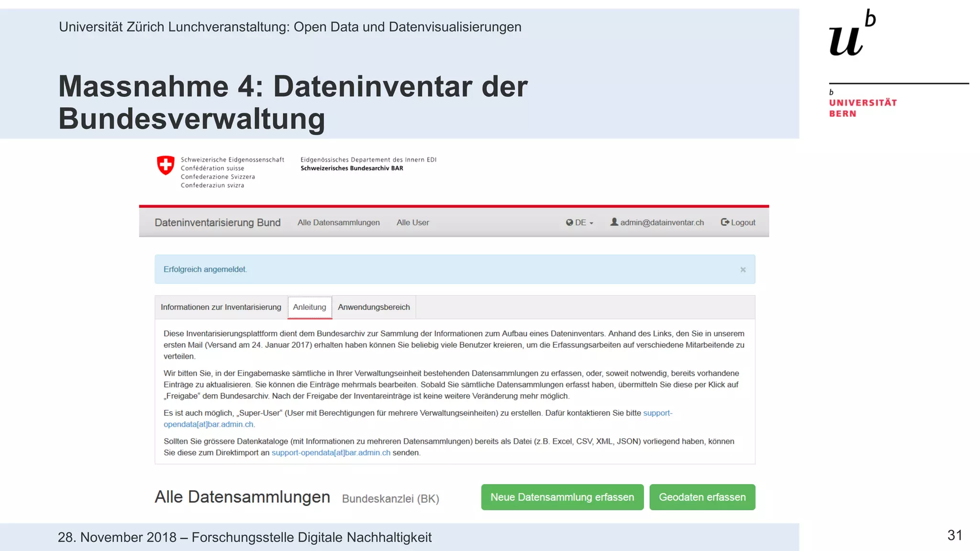Click 'Schweizerisches Bundesarchiv BAR' text
Viewport: 980px width, 551px height.
click(x=352, y=168)
